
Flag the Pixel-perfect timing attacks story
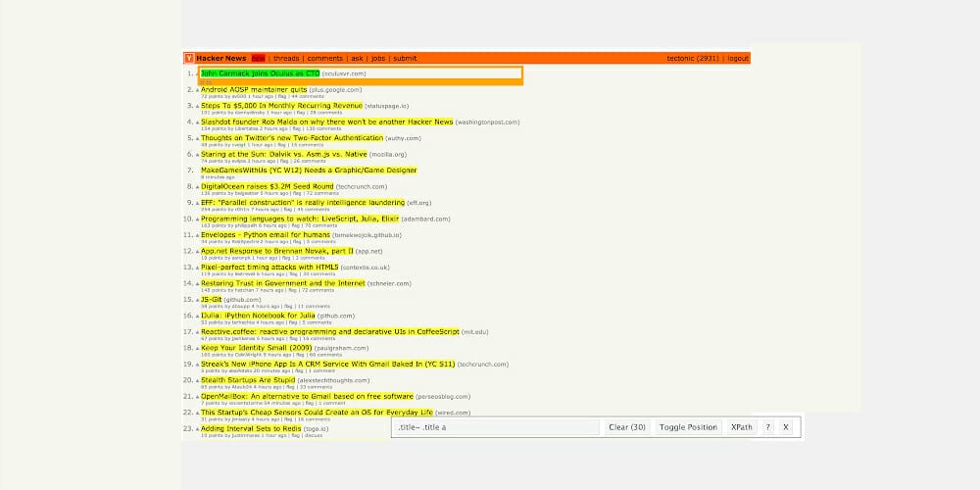point(292,274)
